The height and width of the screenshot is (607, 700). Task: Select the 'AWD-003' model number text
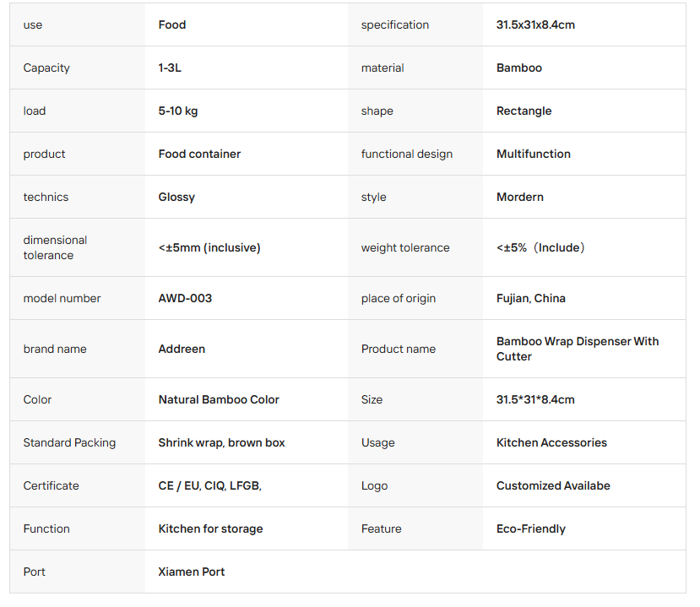click(185, 298)
